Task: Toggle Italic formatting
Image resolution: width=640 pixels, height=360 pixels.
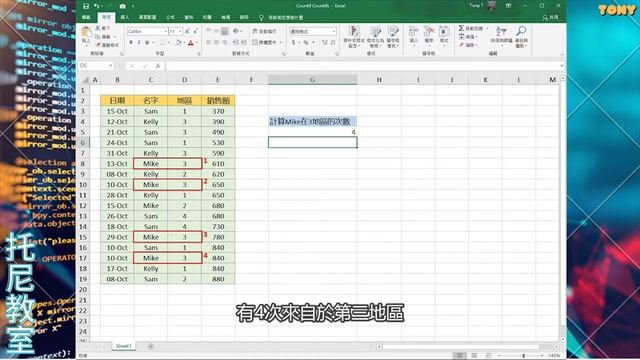Action: (139, 42)
